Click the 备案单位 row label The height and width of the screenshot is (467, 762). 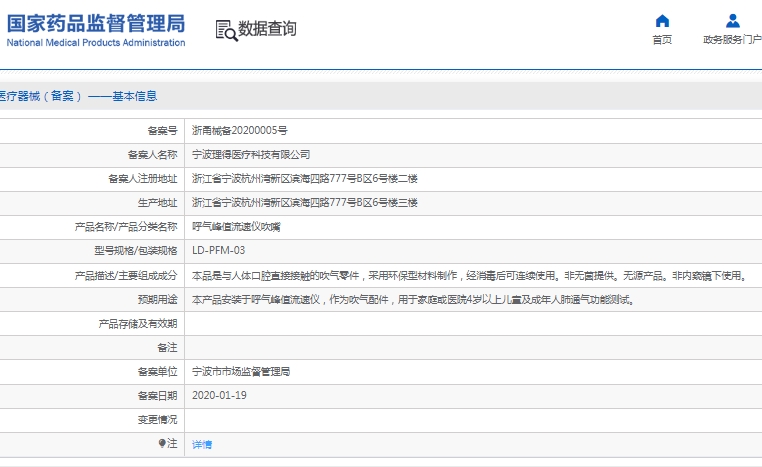[157, 372]
